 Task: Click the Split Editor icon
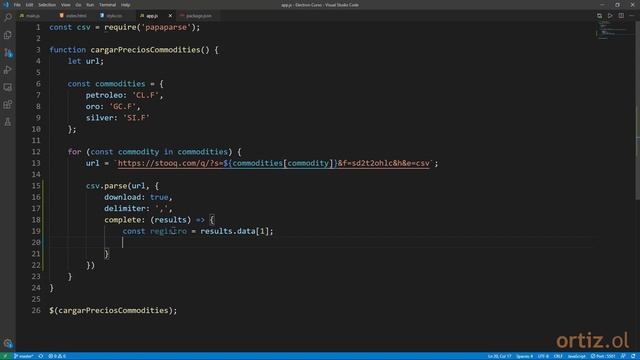point(621,16)
